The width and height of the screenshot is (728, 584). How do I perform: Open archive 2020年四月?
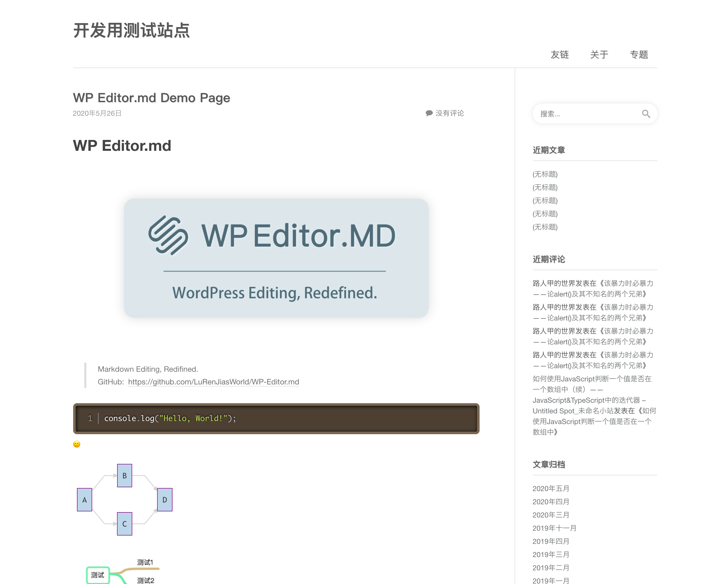click(551, 502)
